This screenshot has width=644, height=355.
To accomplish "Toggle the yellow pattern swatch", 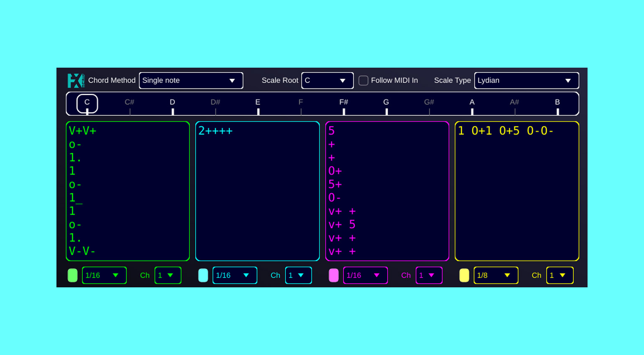I will click(464, 275).
